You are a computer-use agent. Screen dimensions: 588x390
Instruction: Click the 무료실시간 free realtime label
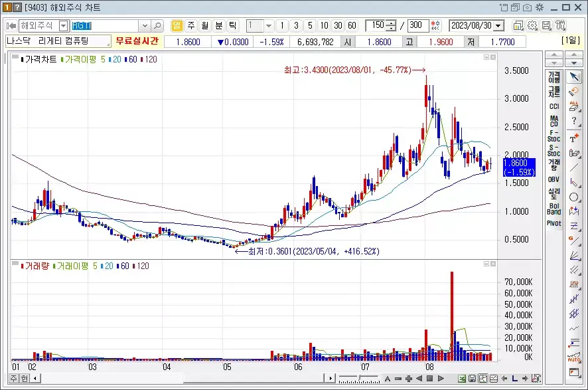(x=137, y=41)
